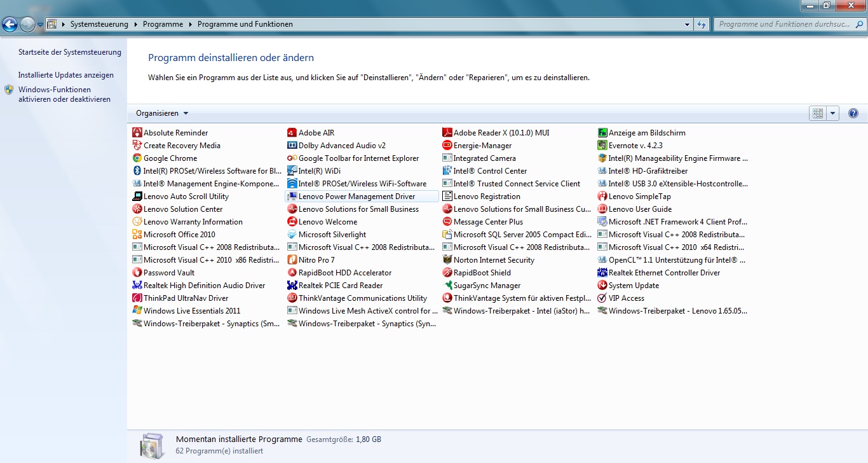Screen dimensions: 868x463
Task: Click the Bluetooth icon of Intel(R) PROSet/Wireless Software
Action: (x=137, y=171)
